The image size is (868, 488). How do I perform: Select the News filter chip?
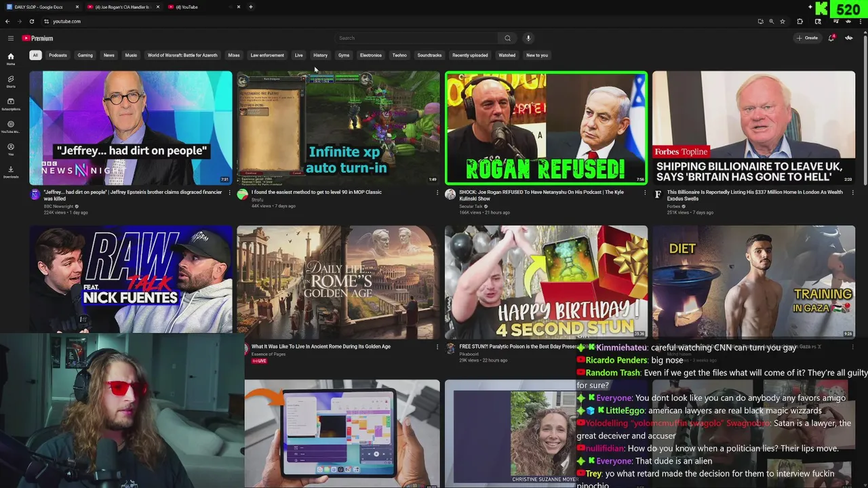point(108,55)
